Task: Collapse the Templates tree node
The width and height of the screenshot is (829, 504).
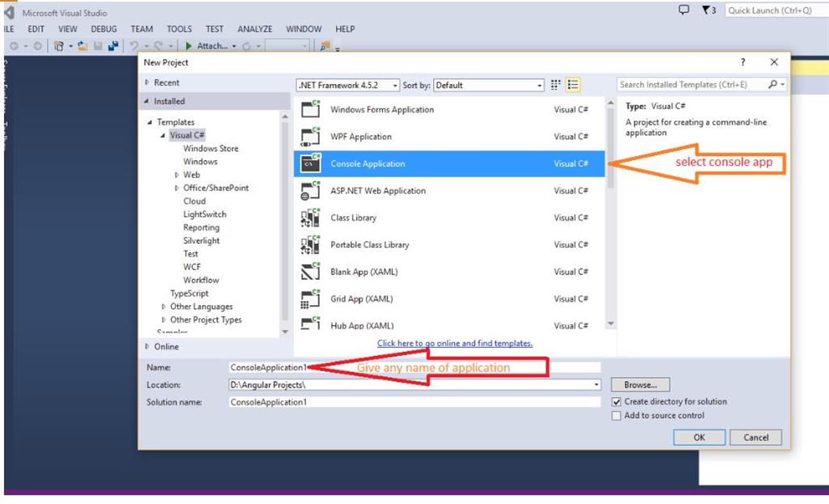Action: (x=150, y=121)
